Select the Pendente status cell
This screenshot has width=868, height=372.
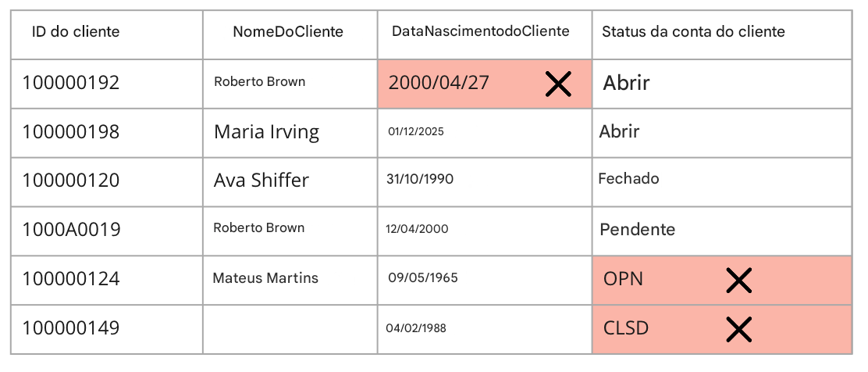point(637,230)
